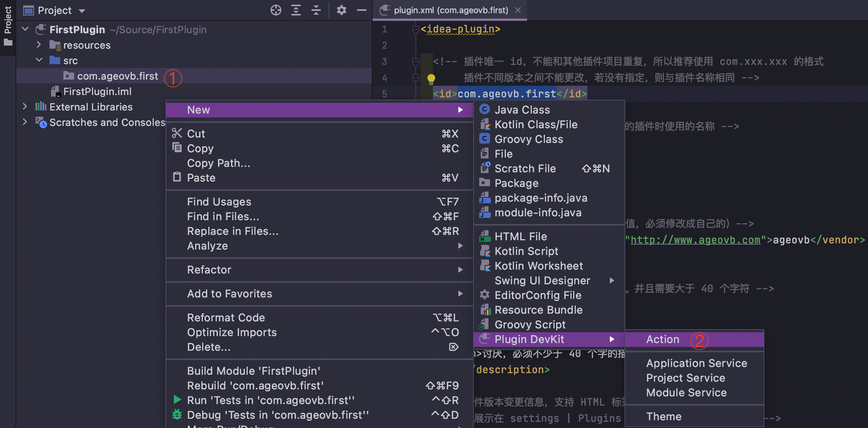Screen dimensions: 868x428
Task: Choose Groovy Class from New submenu
Action: coord(549,139)
